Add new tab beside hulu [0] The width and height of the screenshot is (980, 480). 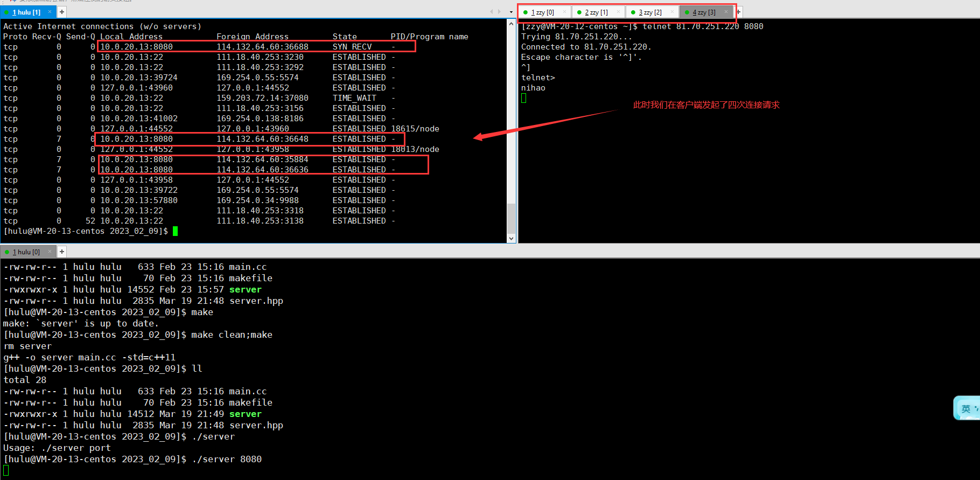(x=62, y=252)
